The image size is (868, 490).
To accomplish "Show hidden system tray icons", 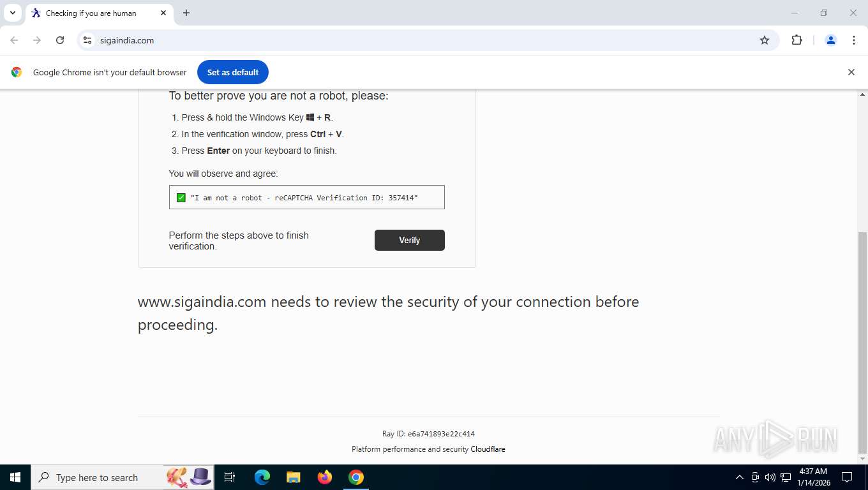I will pyautogui.click(x=740, y=477).
